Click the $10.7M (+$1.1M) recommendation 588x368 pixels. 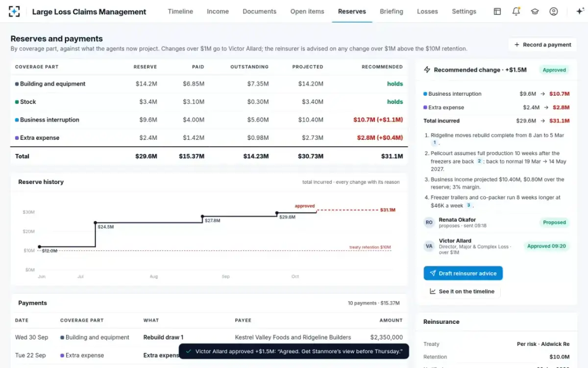coord(378,120)
